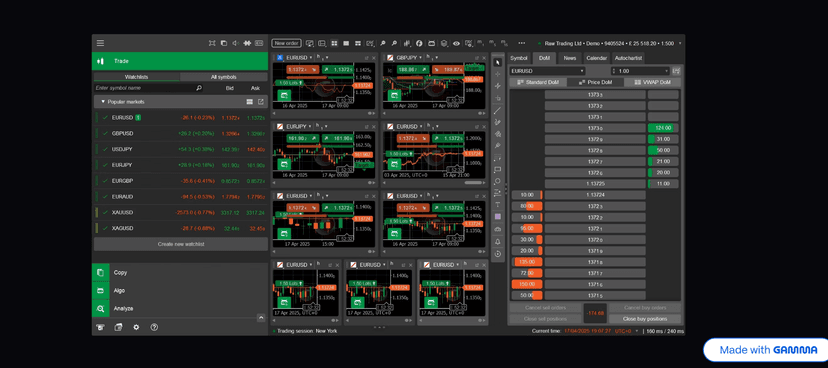The width and height of the screenshot is (828, 368).
Task: Switch to the DoM tab
Action: [x=543, y=58]
